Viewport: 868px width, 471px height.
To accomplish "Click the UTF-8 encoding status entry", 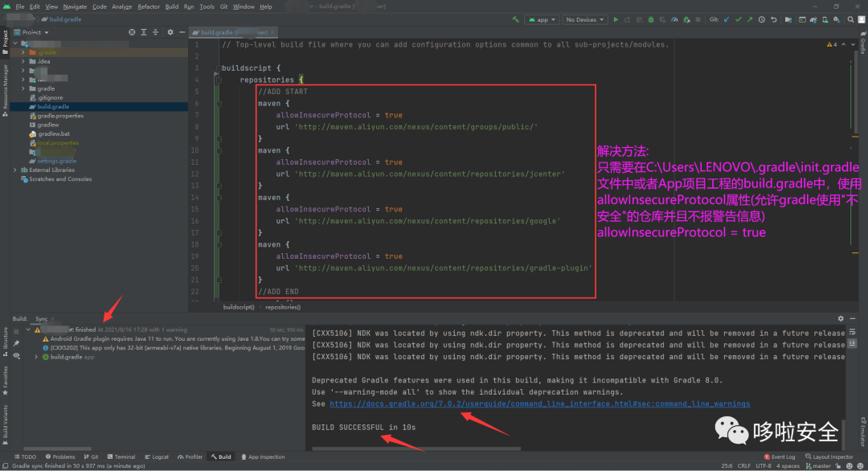I will coord(764,466).
